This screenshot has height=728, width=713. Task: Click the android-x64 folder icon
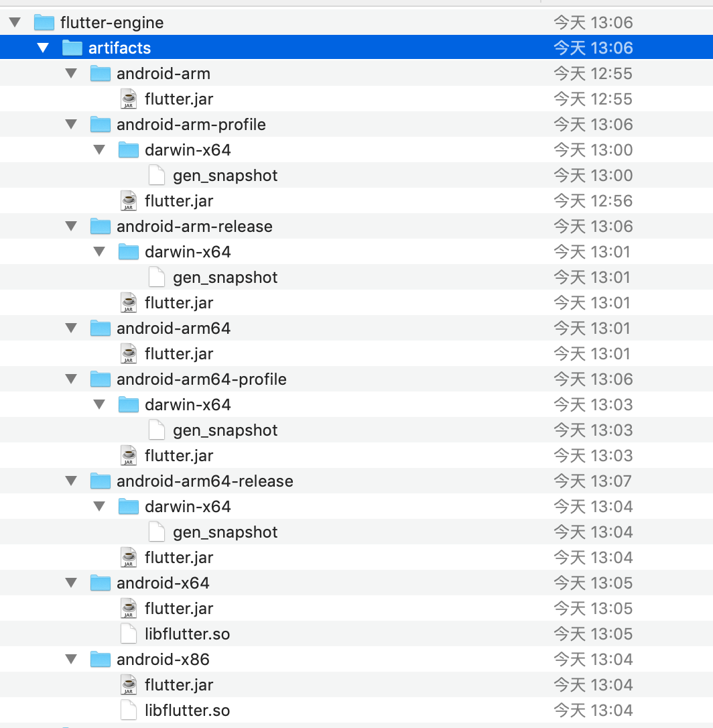(x=100, y=583)
